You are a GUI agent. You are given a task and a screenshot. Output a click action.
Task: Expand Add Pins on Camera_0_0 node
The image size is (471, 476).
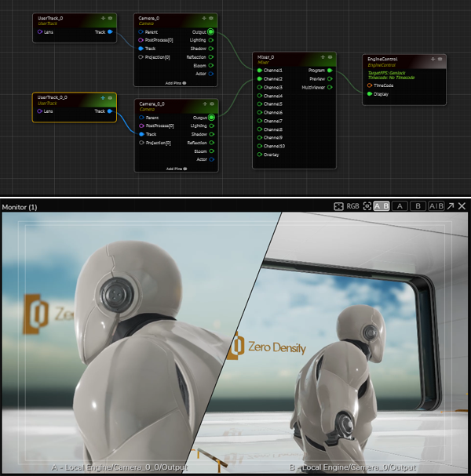[x=176, y=168]
